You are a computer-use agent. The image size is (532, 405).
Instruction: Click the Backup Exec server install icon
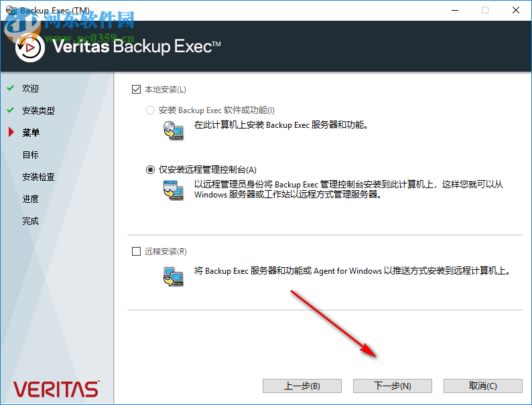pyautogui.click(x=174, y=131)
